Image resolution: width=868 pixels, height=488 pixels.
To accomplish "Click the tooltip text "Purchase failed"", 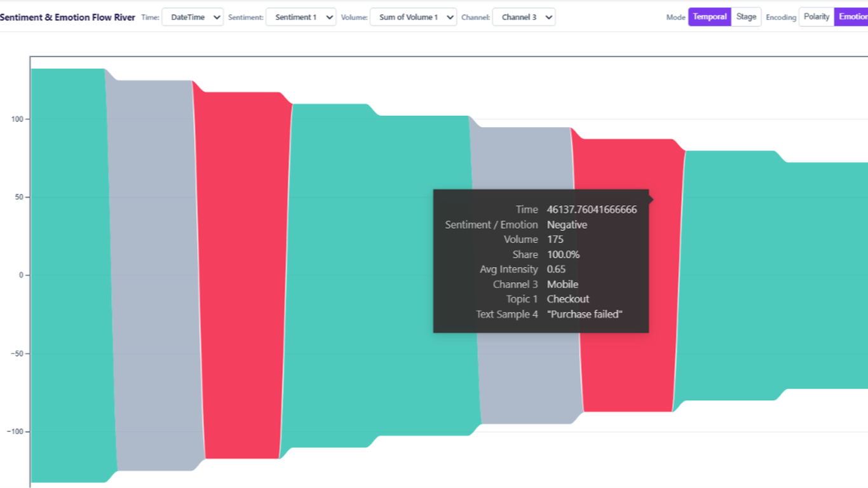I will [585, 314].
